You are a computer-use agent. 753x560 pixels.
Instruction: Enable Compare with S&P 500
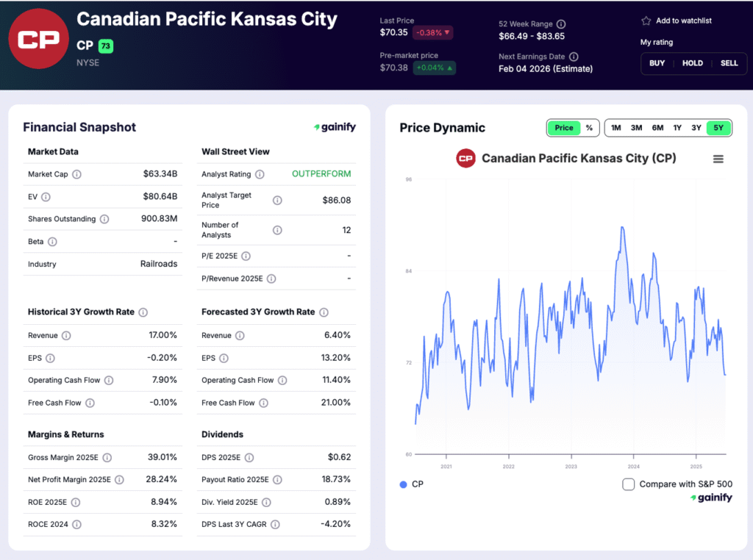(629, 484)
